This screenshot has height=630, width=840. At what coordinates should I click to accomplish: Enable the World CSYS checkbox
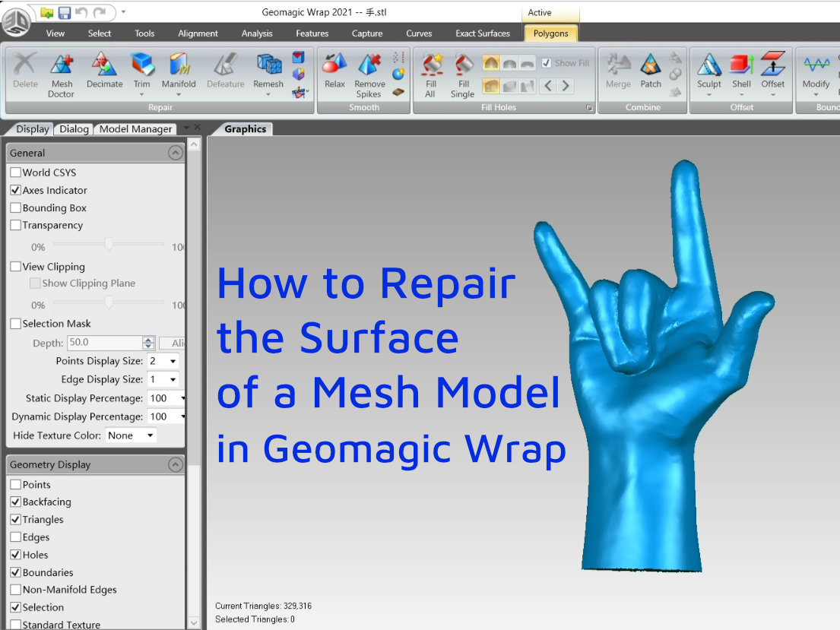(16, 173)
